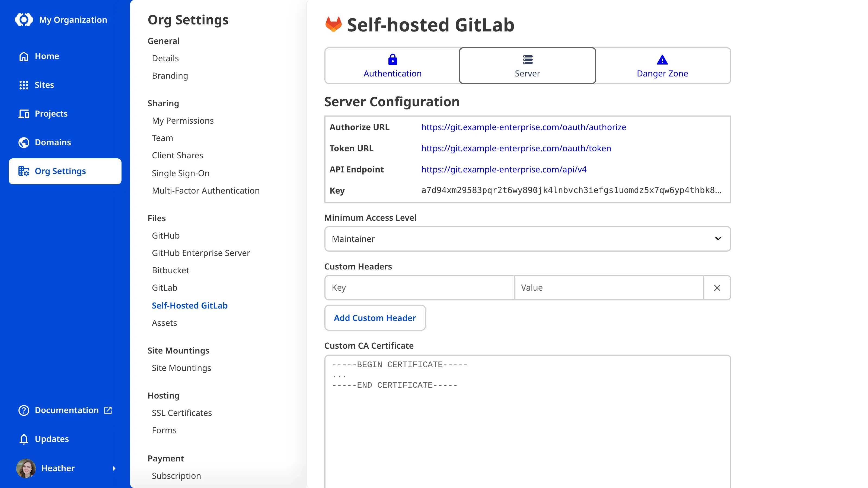Open the Authorize URL link

click(524, 127)
